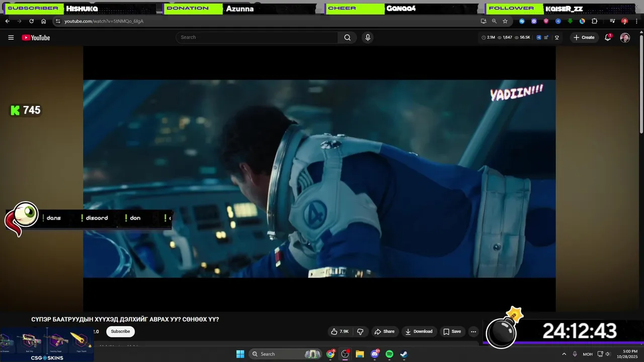Open Discord from the taskbar

click(x=375, y=354)
